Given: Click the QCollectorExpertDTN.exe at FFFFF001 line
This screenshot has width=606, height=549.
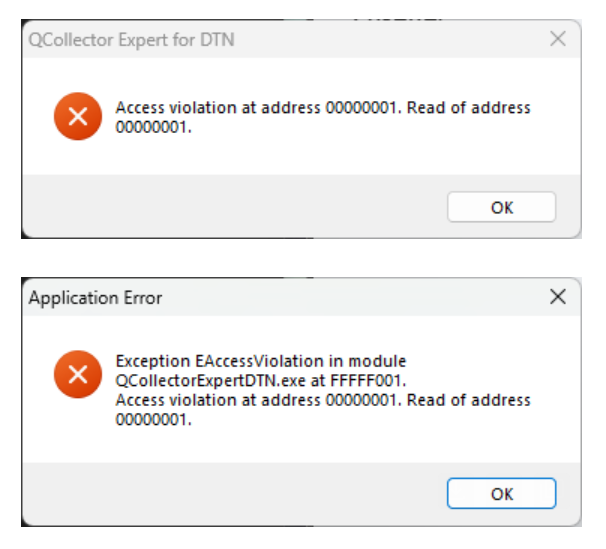Looking at the screenshot, I should click(x=261, y=381).
